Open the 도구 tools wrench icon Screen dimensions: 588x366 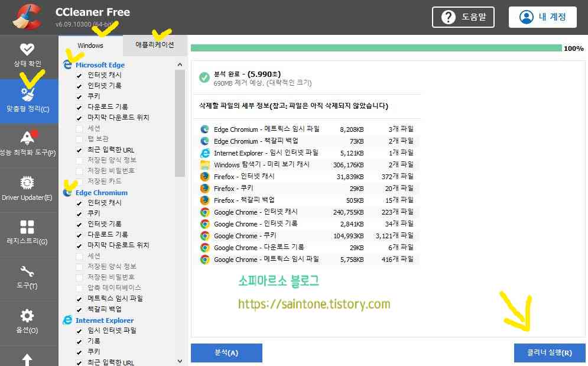tap(27, 271)
